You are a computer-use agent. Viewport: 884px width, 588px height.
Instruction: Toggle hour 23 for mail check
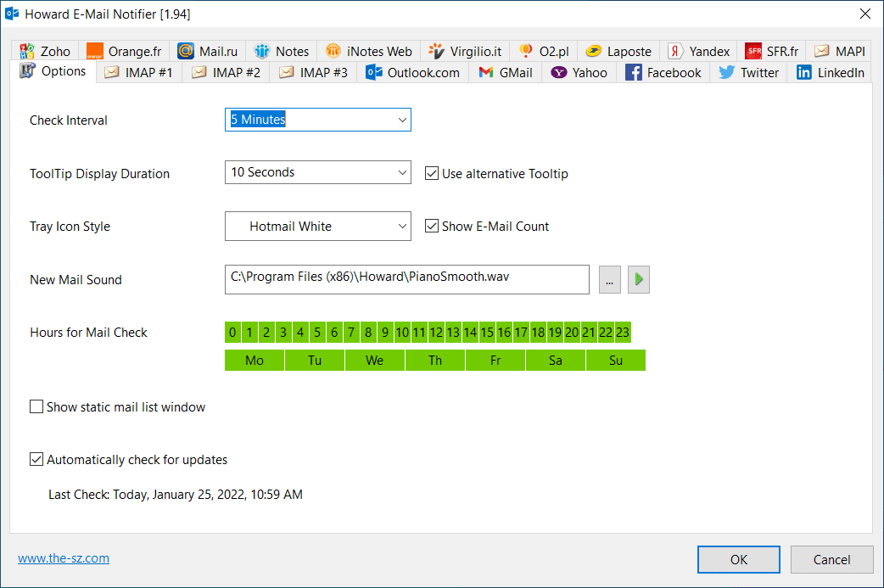coord(623,332)
